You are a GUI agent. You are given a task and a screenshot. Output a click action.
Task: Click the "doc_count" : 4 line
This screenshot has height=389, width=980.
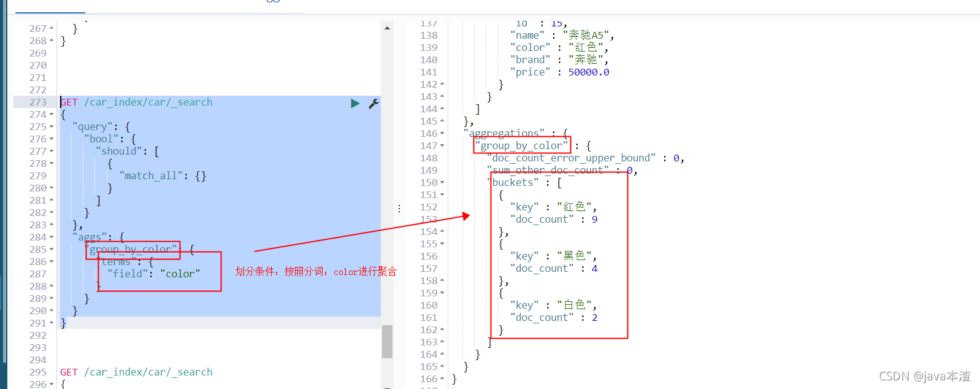point(554,269)
